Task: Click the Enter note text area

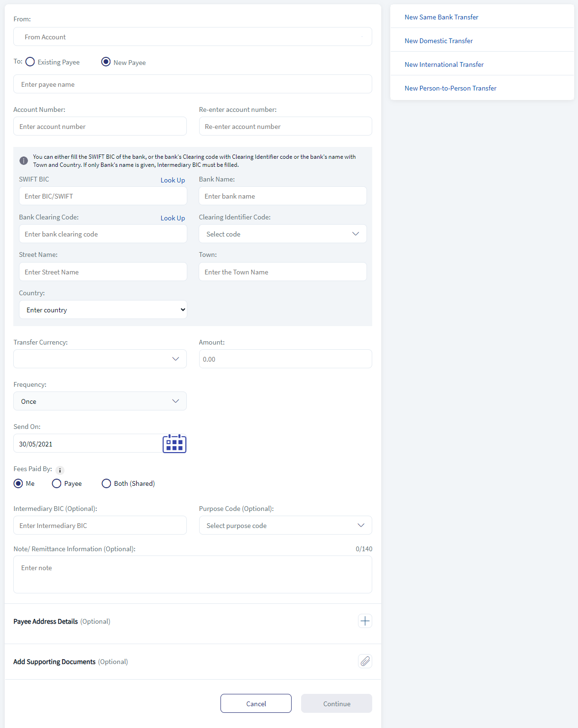Action: point(193,574)
